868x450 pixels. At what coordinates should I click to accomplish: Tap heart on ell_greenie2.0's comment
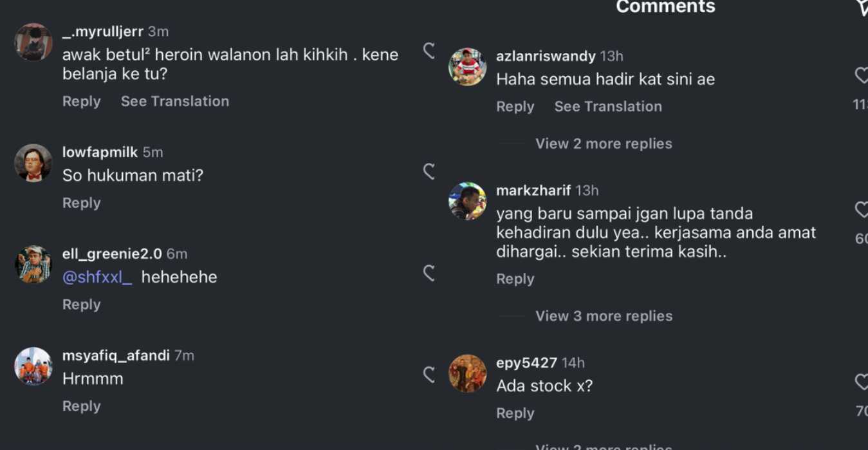tap(429, 273)
